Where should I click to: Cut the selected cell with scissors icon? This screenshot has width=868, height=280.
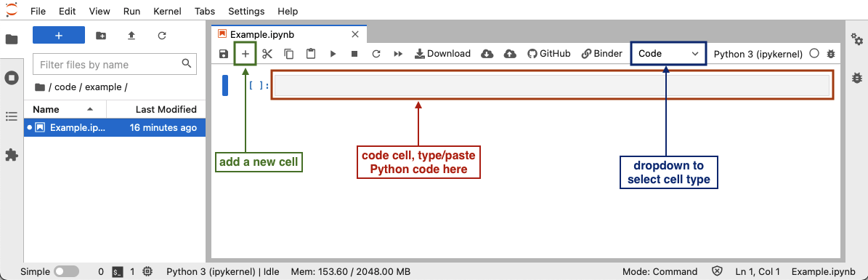pos(267,54)
